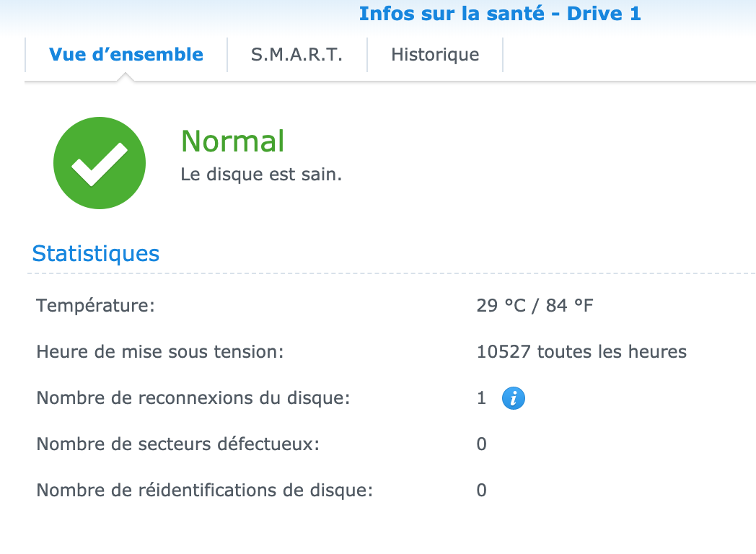Switch to the Historique tab
The width and height of the screenshot is (756, 554).
435,55
